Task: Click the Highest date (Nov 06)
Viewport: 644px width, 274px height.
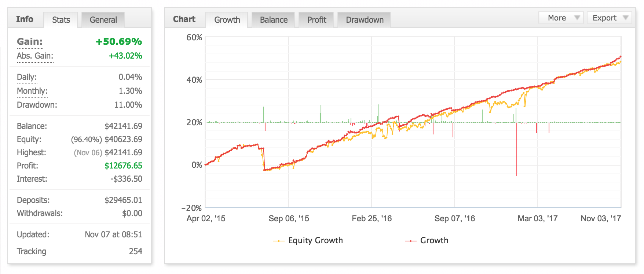Action: (x=88, y=153)
